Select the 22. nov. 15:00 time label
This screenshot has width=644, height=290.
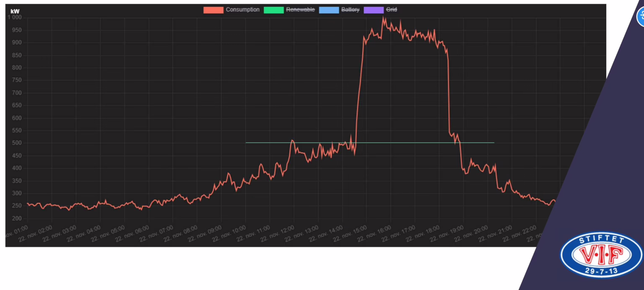click(347, 234)
